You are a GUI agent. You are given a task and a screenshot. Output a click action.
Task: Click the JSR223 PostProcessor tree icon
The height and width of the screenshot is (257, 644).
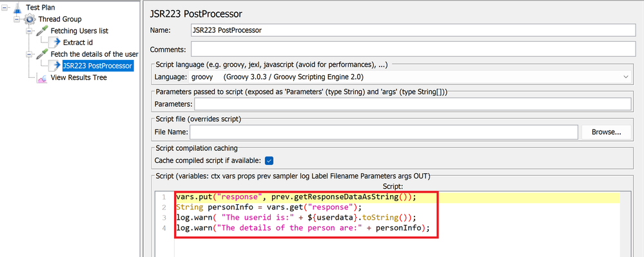(x=55, y=66)
